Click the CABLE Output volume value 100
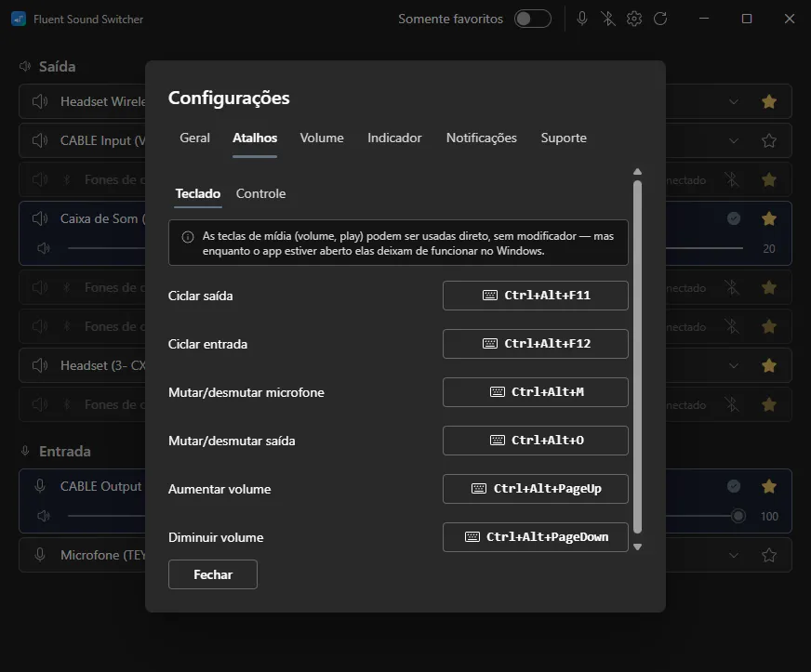The width and height of the screenshot is (811, 672). [x=769, y=517]
